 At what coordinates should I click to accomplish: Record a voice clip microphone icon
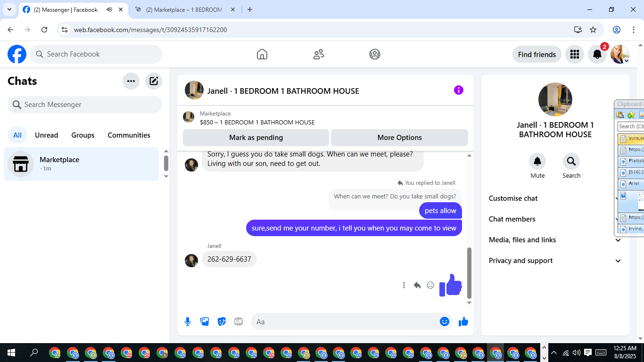click(188, 321)
